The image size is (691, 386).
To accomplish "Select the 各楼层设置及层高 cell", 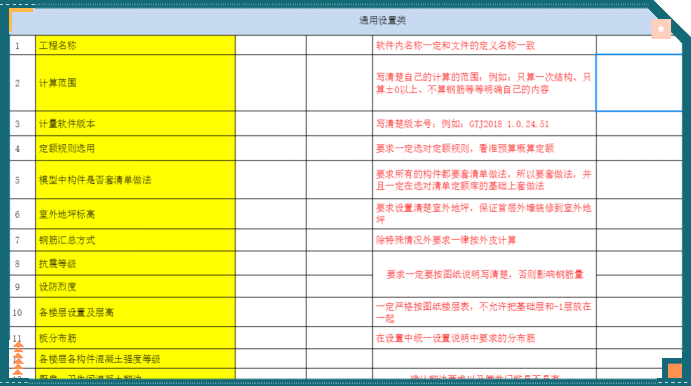I will (x=135, y=312).
